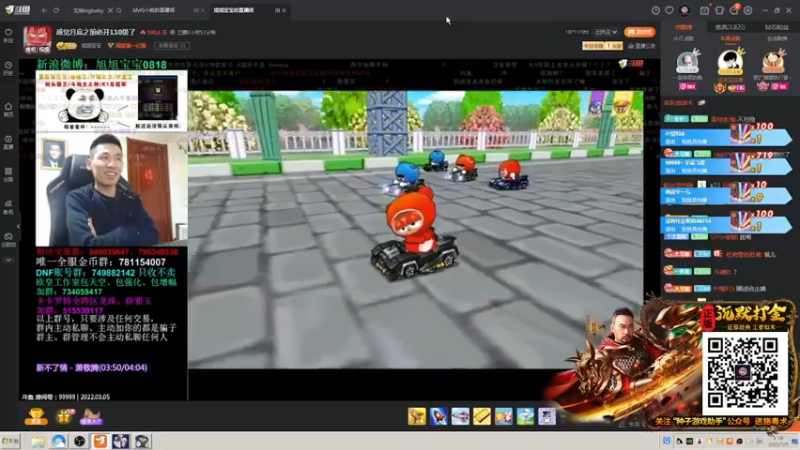Select the last gift in the gift bar

[547, 416]
